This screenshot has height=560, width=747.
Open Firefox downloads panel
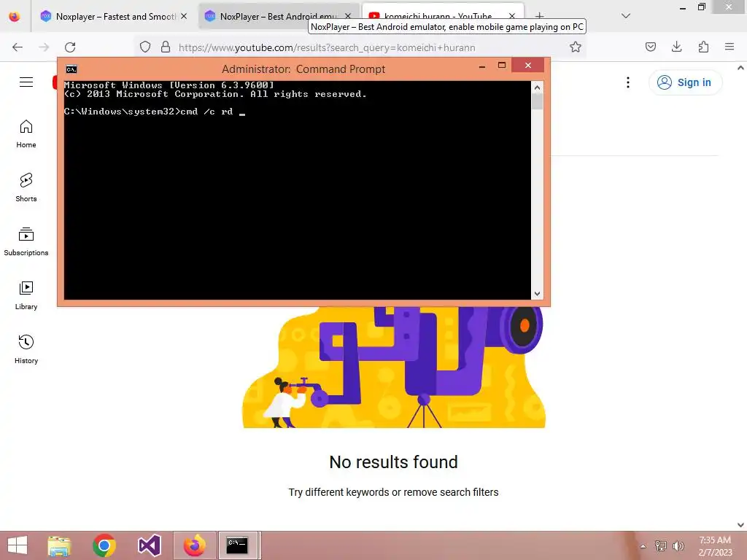click(x=676, y=47)
